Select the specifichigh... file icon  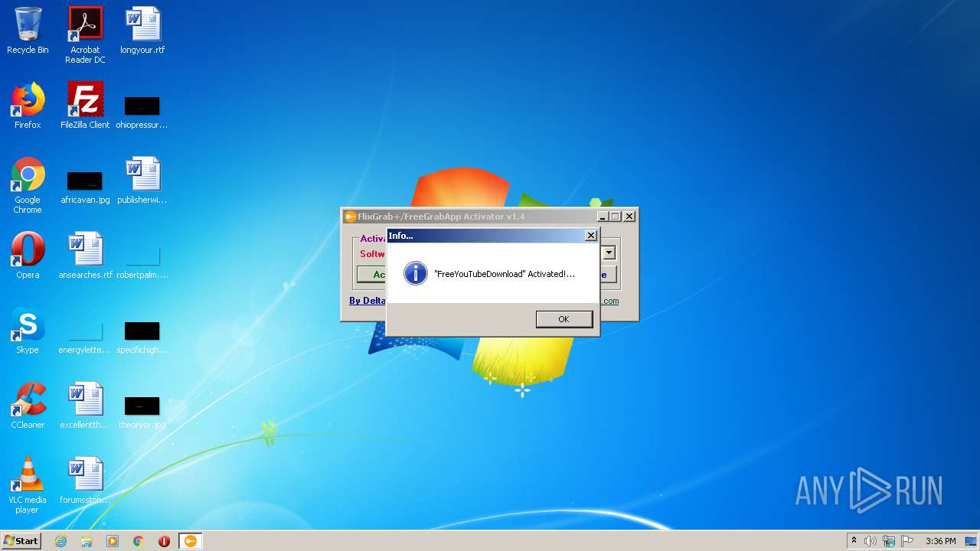pyautogui.click(x=142, y=337)
